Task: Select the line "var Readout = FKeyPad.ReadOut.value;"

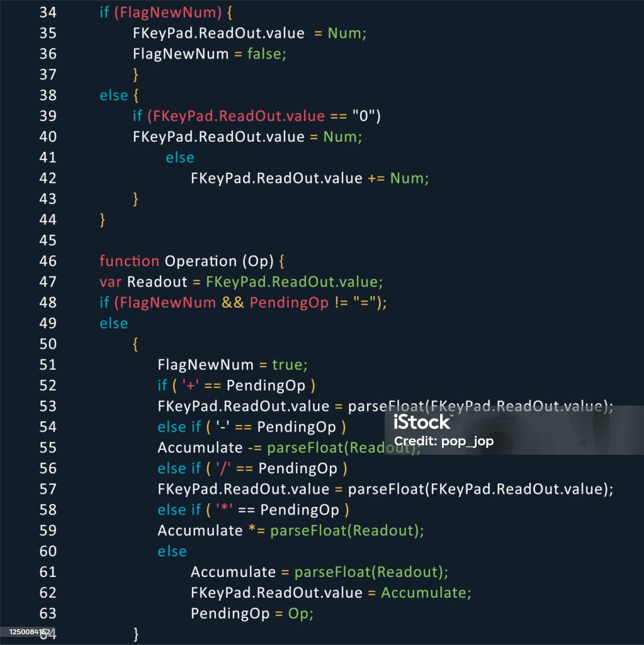Action: tap(241, 282)
